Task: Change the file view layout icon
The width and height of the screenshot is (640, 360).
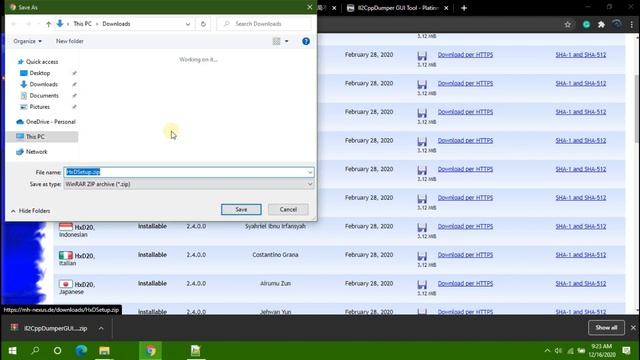Action: (x=276, y=41)
